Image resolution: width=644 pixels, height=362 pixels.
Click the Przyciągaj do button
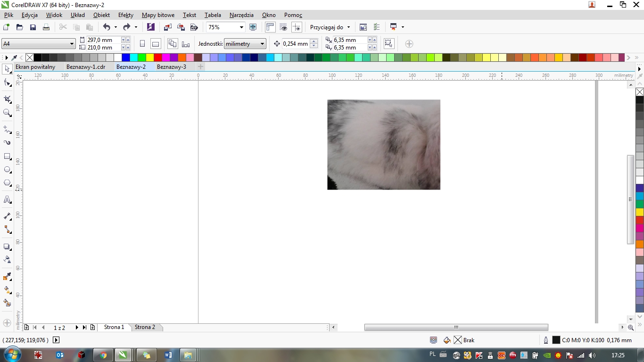point(330,27)
